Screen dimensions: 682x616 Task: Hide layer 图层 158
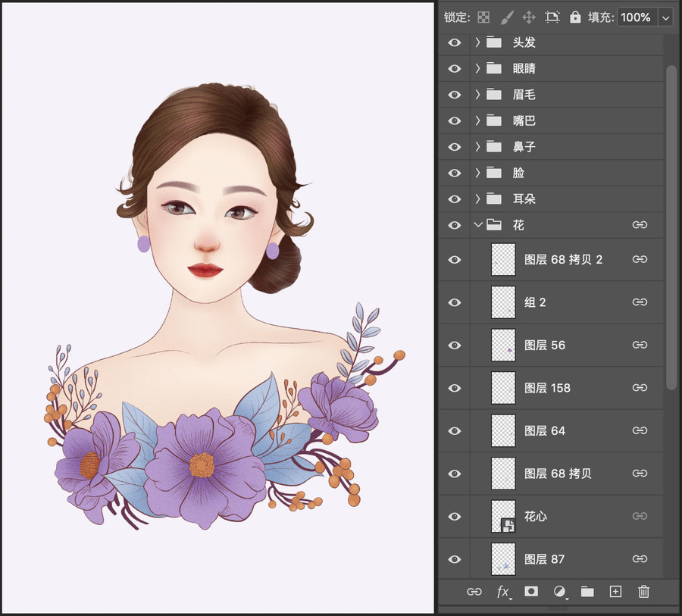pyautogui.click(x=455, y=388)
